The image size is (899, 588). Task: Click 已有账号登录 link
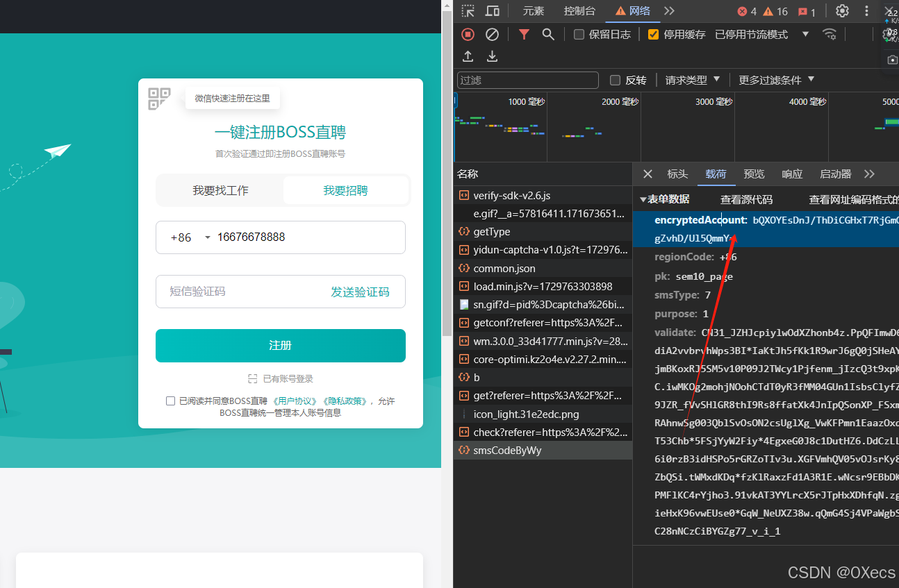click(x=281, y=379)
